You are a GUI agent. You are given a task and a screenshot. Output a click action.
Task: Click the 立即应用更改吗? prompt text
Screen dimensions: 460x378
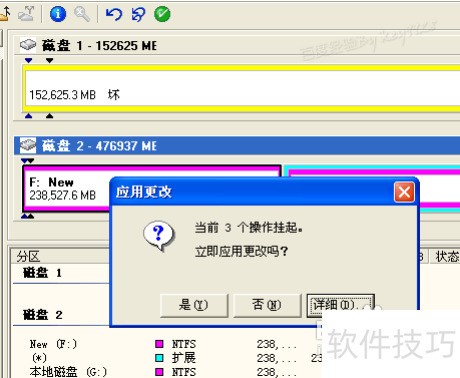click(241, 251)
